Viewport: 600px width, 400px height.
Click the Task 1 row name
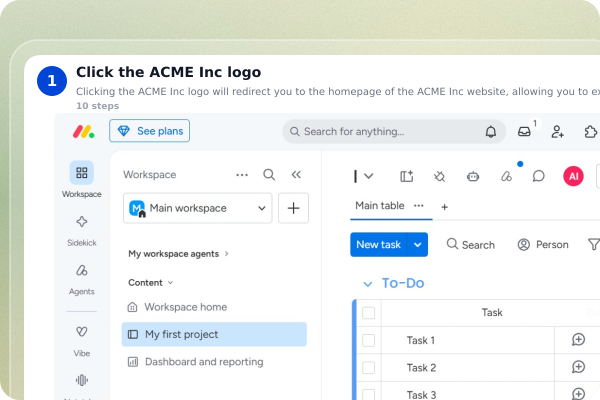point(421,340)
